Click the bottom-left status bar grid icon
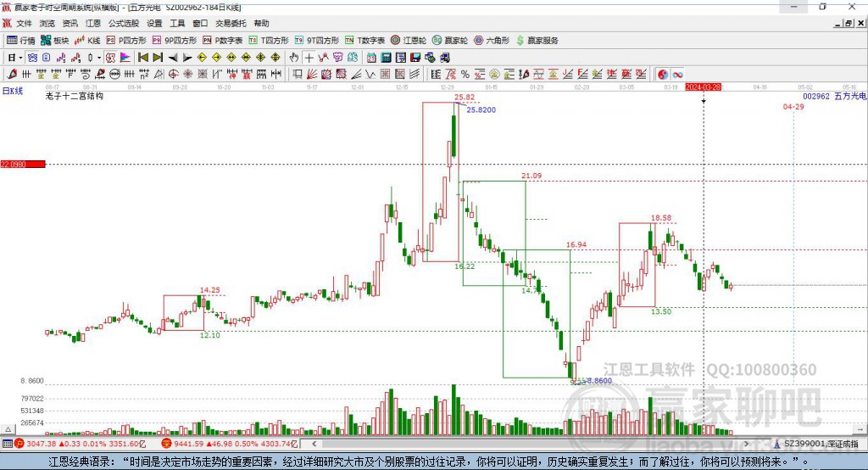 point(7,444)
